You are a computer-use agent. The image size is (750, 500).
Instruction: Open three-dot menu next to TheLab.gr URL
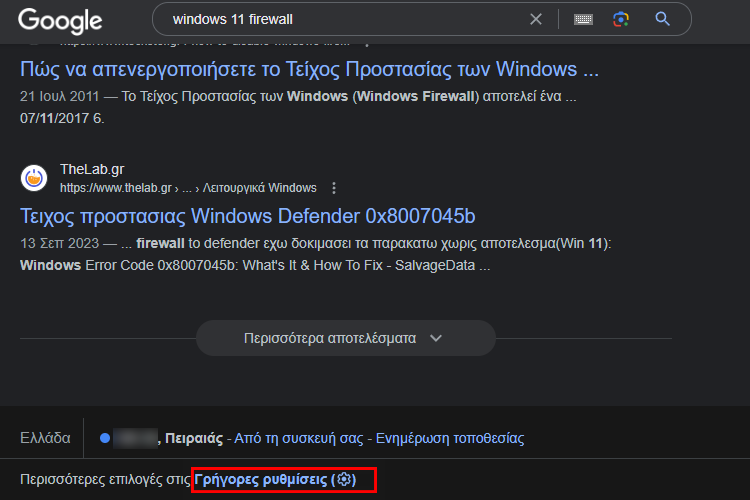(x=334, y=188)
